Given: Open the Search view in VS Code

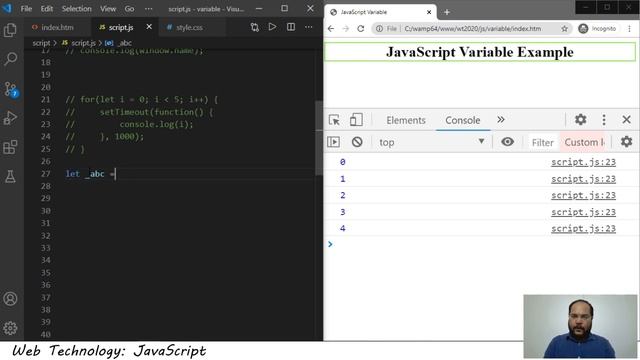Looking at the screenshot, I should (10, 59).
